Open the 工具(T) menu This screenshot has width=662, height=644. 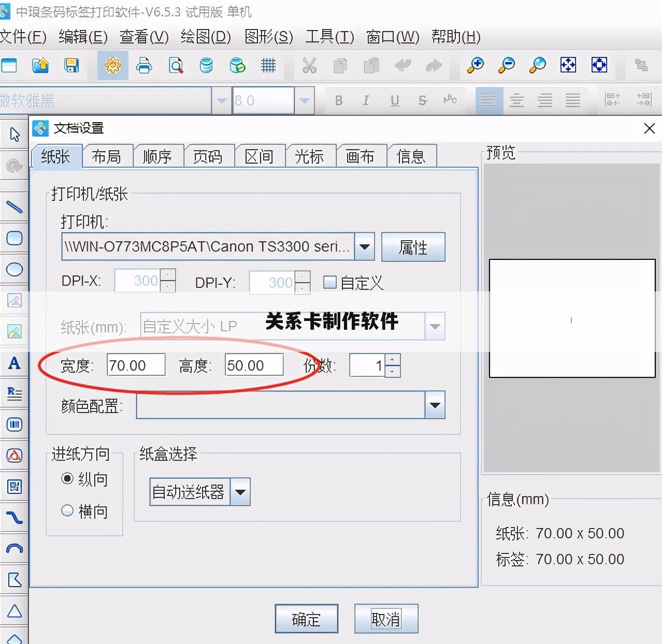(x=329, y=37)
